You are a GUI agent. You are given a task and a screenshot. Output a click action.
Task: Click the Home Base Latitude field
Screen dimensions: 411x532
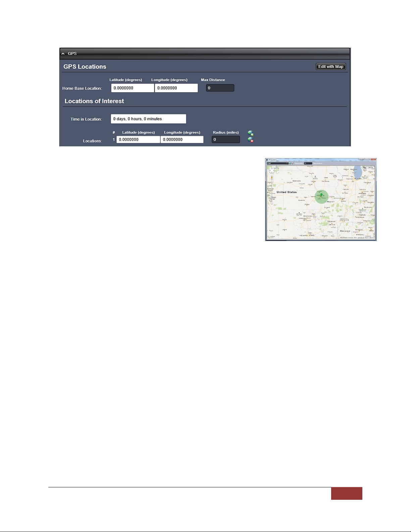pos(133,88)
